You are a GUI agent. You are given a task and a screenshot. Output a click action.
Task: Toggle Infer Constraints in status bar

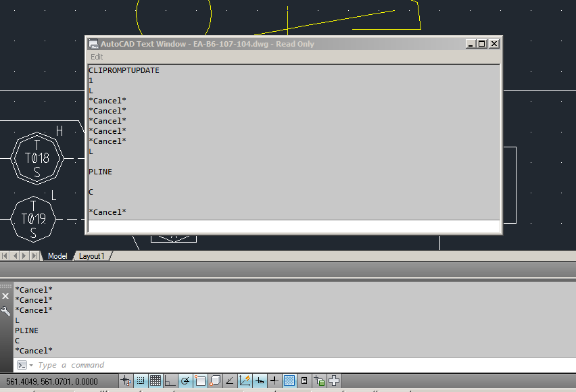(x=126, y=381)
